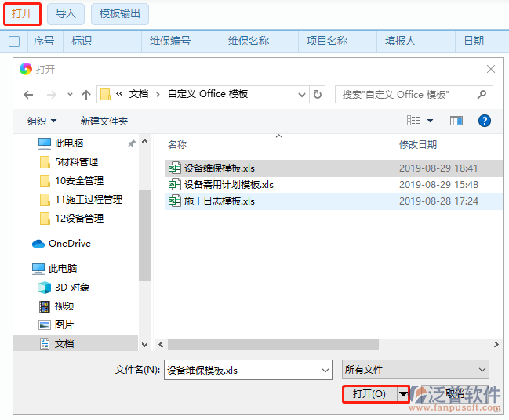Viewport: 509px width, 420px height.
Task: Click the horizontal scrollbar thumb
Action: point(273,344)
